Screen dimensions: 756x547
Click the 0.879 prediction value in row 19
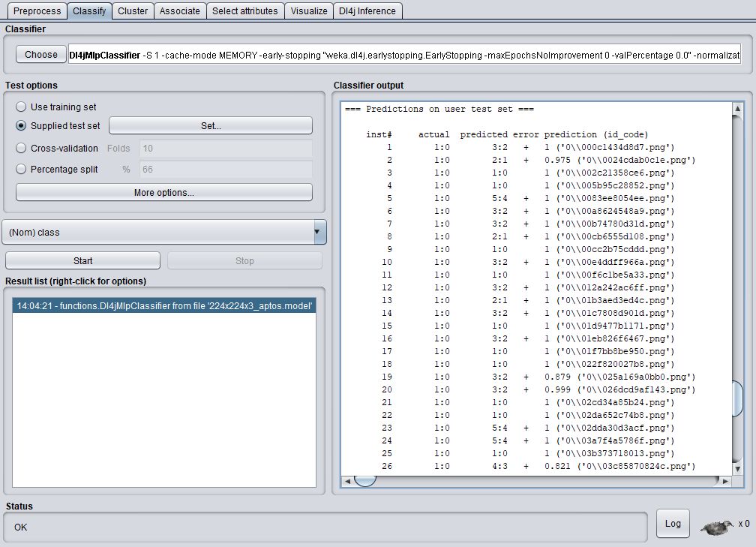pyautogui.click(x=557, y=377)
